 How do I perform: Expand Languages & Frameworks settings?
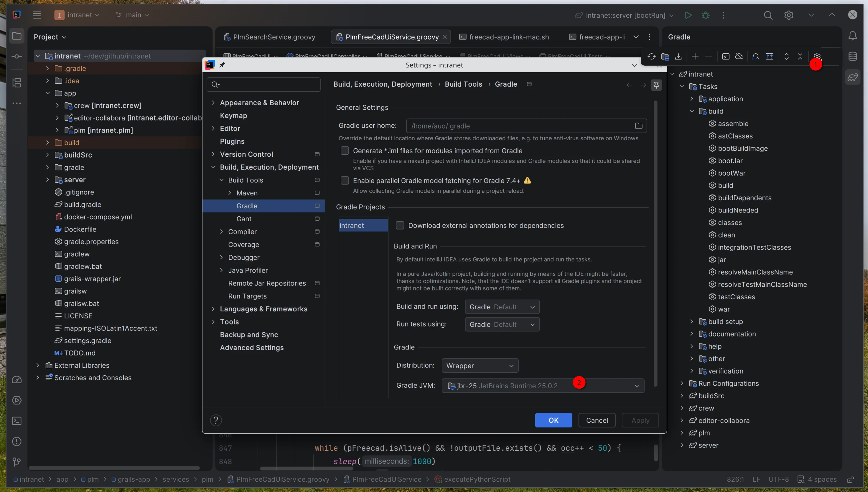tap(213, 308)
